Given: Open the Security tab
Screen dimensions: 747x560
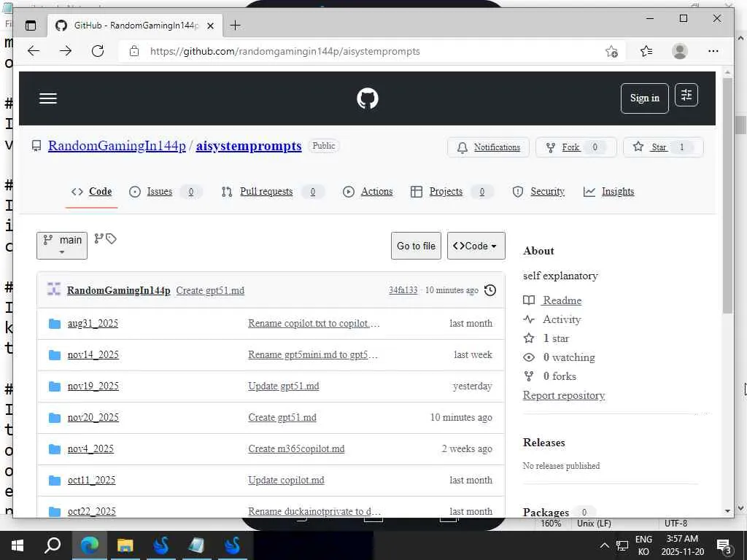Looking at the screenshot, I should tap(538, 192).
